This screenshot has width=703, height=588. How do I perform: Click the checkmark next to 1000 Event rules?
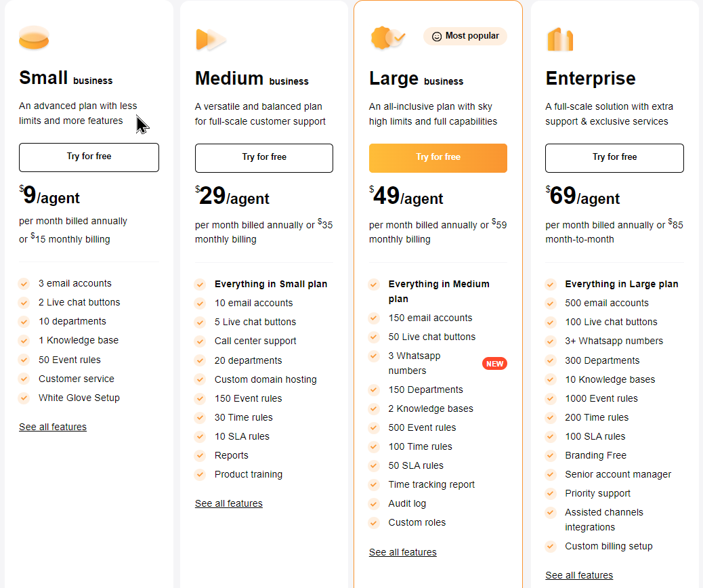551,398
